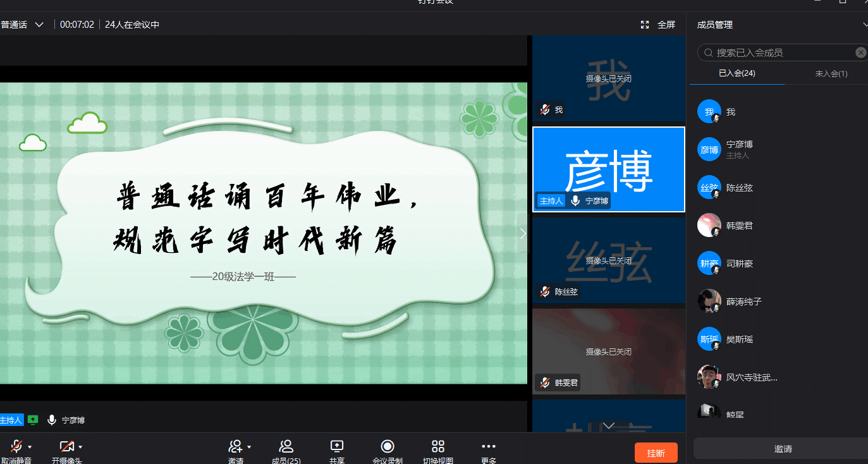Clear the member search field with X icon

860,52
